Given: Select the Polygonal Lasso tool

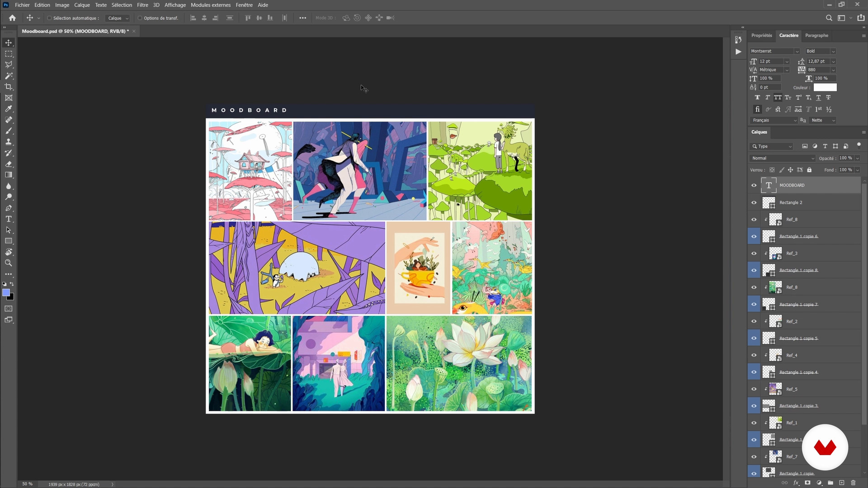Looking at the screenshot, I should [x=9, y=65].
